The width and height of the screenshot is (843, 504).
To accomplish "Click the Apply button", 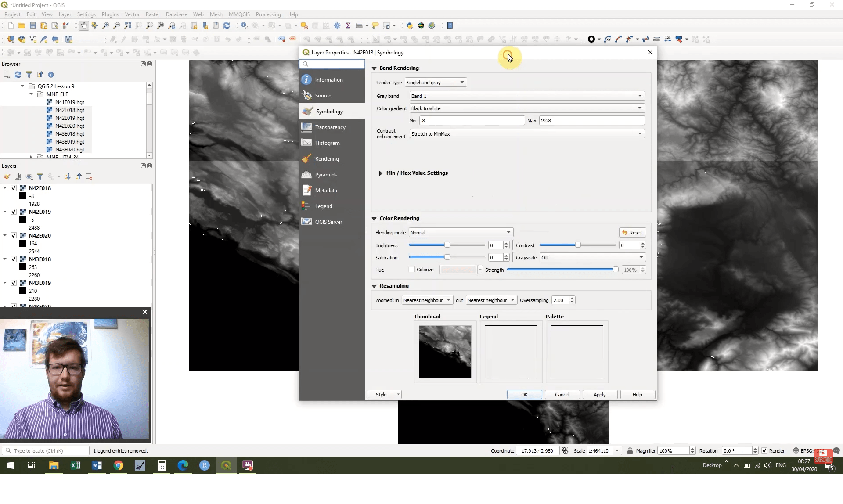I will click(599, 394).
